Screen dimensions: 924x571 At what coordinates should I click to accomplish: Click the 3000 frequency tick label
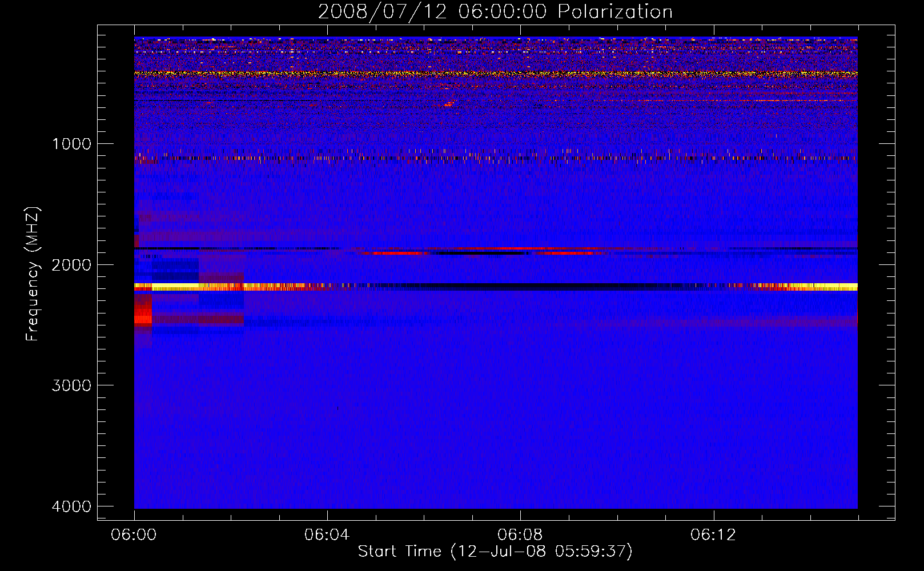(x=71, y=385)
